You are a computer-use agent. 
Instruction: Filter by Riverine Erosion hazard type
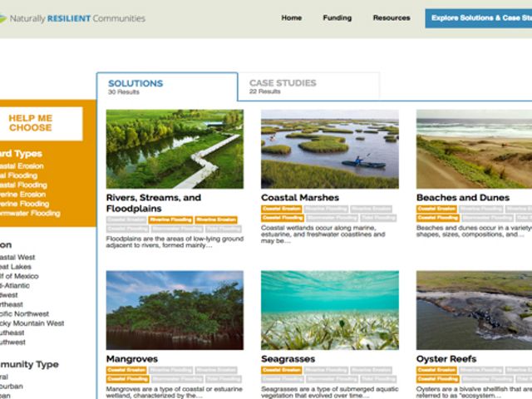23,195
